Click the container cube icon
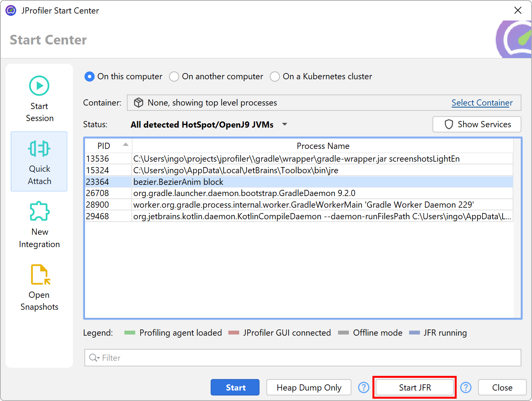The image size is (532, 401). pos(138,102)
